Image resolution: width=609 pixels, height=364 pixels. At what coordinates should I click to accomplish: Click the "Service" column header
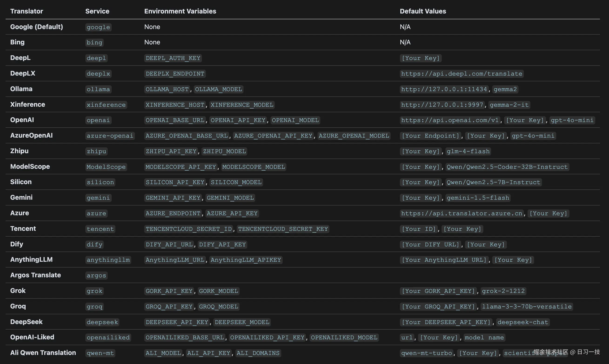click(97, 11)
